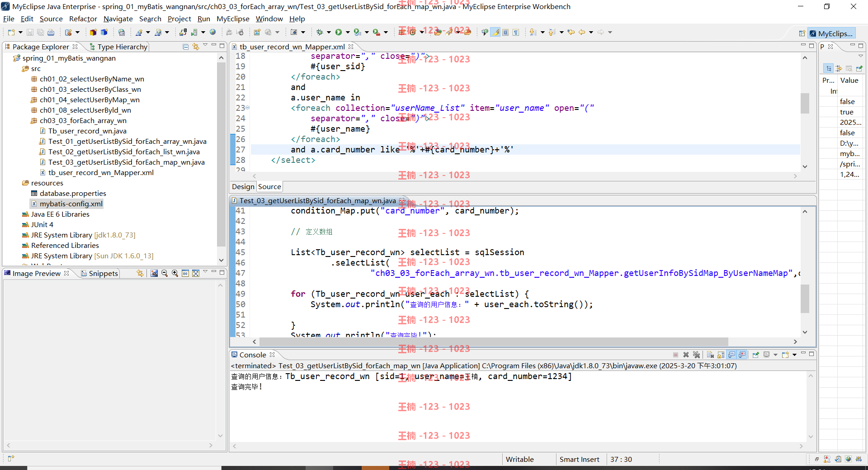Click the green Run toolbar button
Screen dimensions: 868x470
339,32
